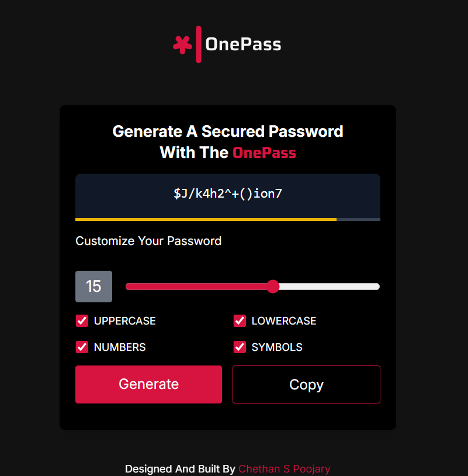Click the Customize Your Password label
Image resolution: width=468 pixels, height=476 pixels.
pyautogui.click(x=148, y=241)
